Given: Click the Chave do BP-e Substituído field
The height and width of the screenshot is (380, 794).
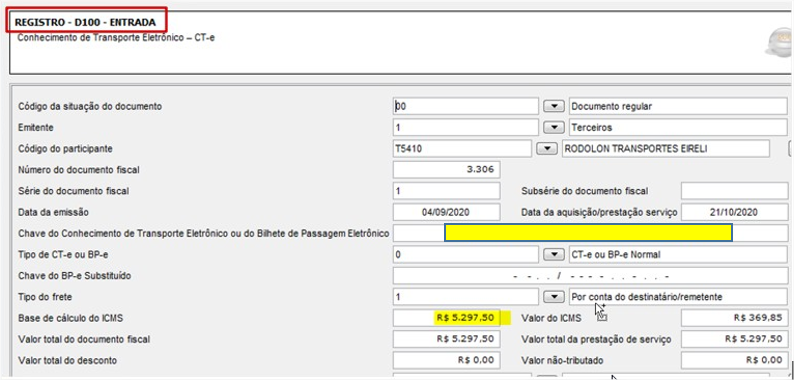Looking at the screenshot, I should point(590,276).
